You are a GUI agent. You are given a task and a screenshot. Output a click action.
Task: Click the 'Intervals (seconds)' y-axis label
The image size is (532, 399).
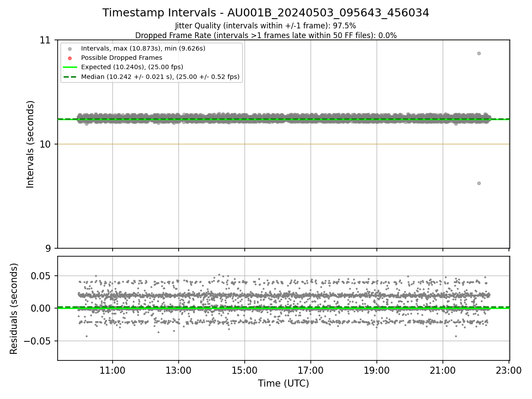pos(30,144)
